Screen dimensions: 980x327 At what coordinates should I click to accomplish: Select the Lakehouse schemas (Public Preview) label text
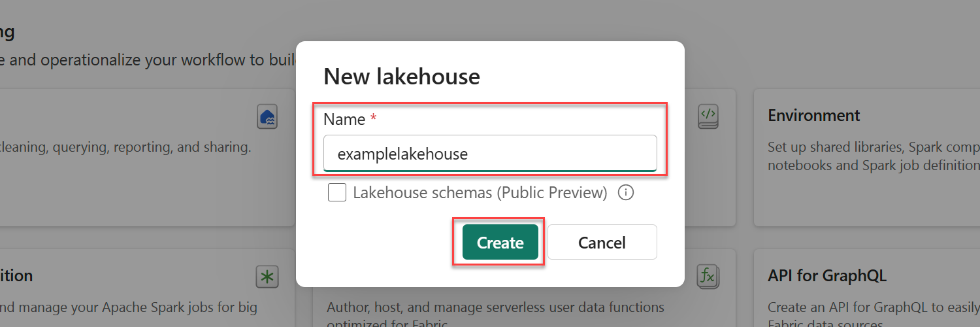pyautogui.click(x=480, y=193)
